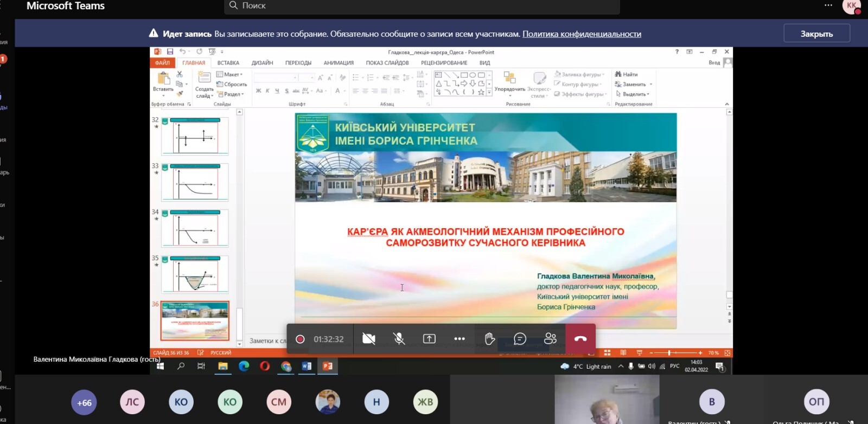This screenshot has width=868, height=424.
Task: Expand the +66 participants overflow
Action: 84,402
